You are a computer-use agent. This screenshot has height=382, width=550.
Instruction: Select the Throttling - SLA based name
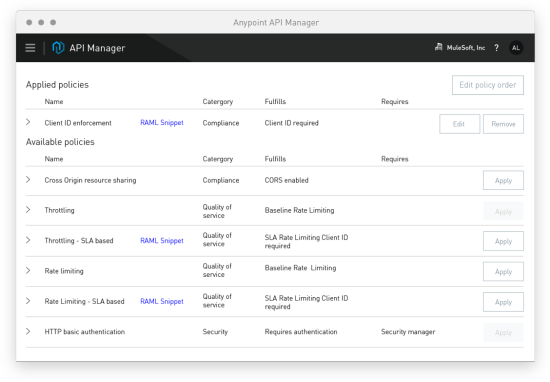[x=79, y=241]
